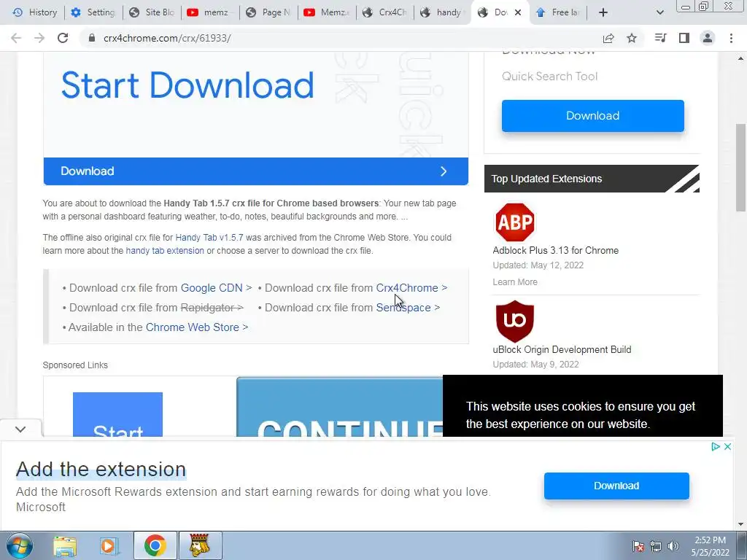The width and height of the screenshot is (747, 560).
Task: Switch to the Site Blo tab
Action: 152,12
